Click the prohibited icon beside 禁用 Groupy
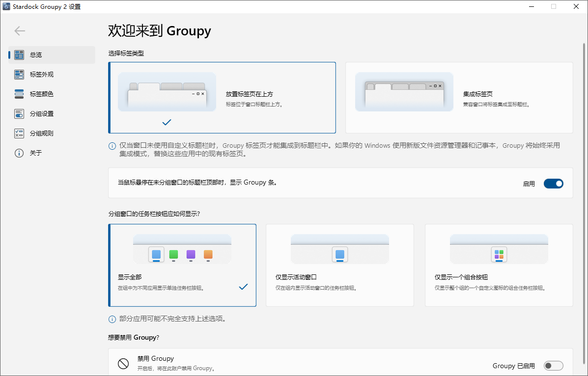 [x=123, y=363]
